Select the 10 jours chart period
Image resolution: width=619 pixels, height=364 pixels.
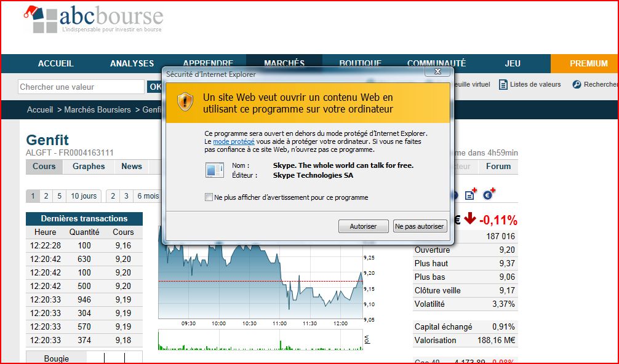(x=83, y=196)
